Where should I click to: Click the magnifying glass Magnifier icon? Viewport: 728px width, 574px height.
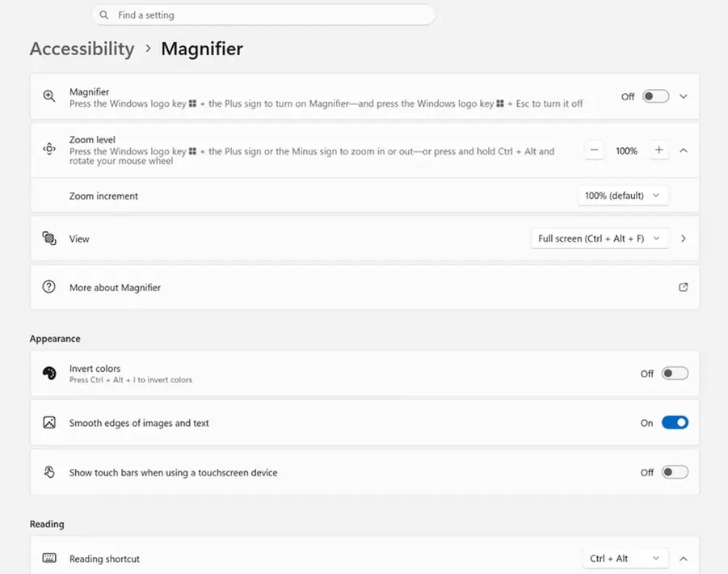pyautogui.click(x=49, y=96)
